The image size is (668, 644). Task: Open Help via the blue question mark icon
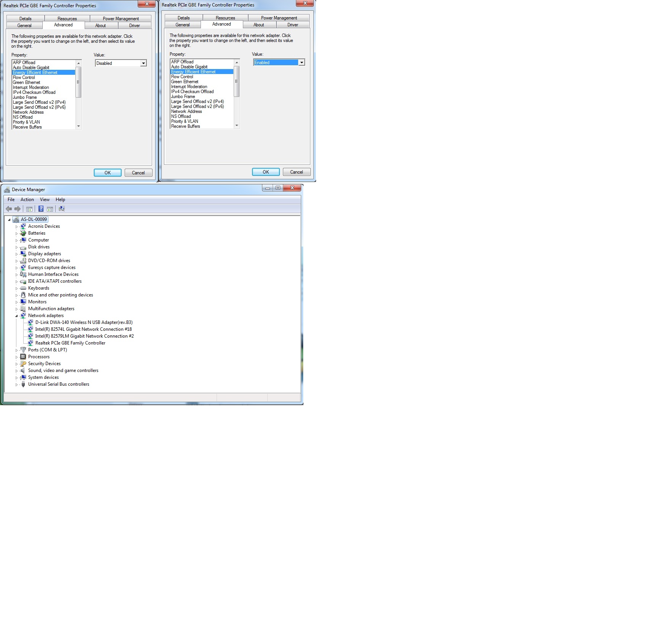pyautogui.click(x=41, y=209)
